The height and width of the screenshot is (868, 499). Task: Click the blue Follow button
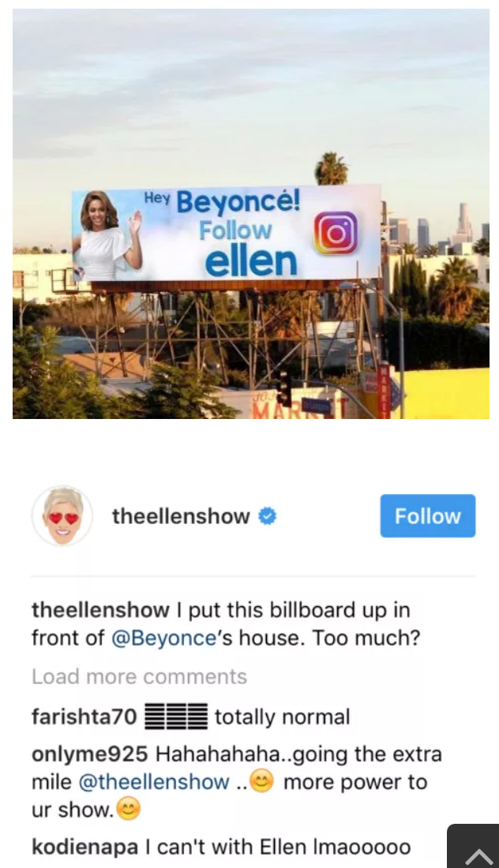428,516
